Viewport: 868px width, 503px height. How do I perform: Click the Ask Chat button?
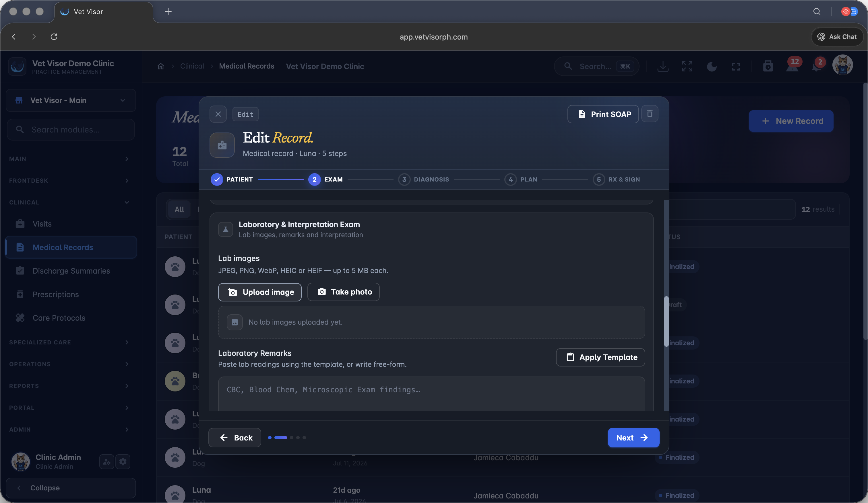837,36
